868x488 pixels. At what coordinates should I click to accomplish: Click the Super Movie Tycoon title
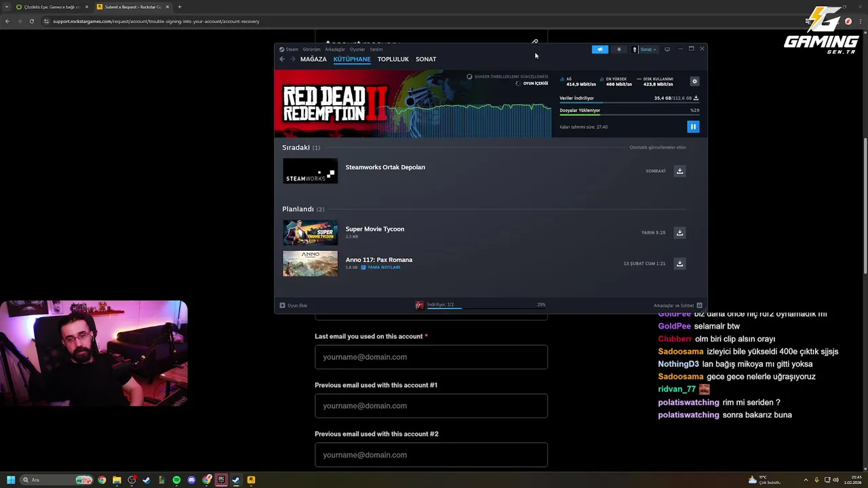[375, 229]
